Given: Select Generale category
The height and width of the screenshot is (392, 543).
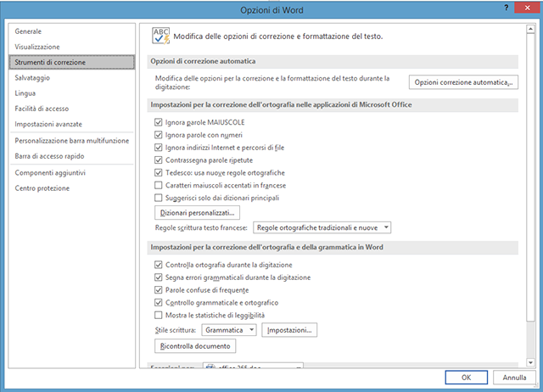Looking at the screenshot, I should 71,31.
